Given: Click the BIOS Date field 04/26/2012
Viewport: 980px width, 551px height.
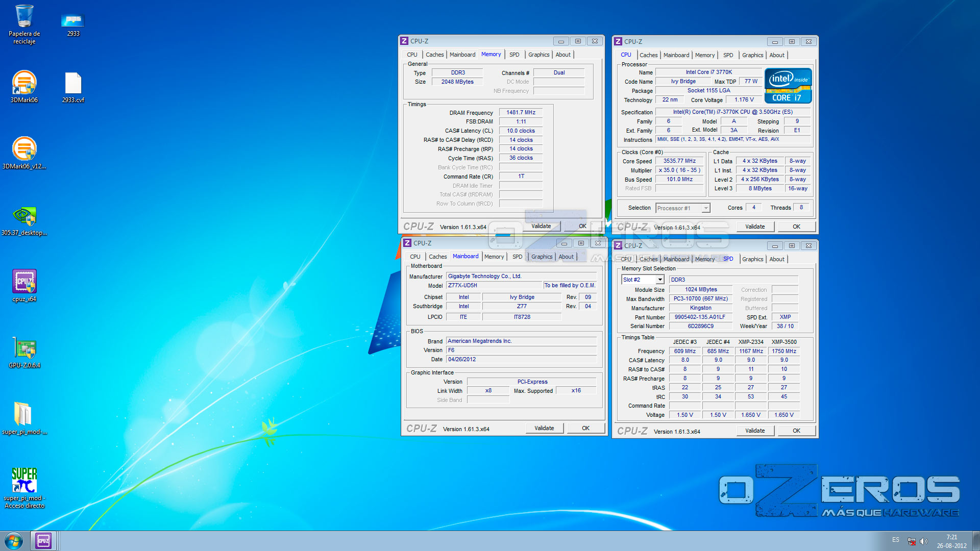Looking at the screenshot, I should coord(521,359).
